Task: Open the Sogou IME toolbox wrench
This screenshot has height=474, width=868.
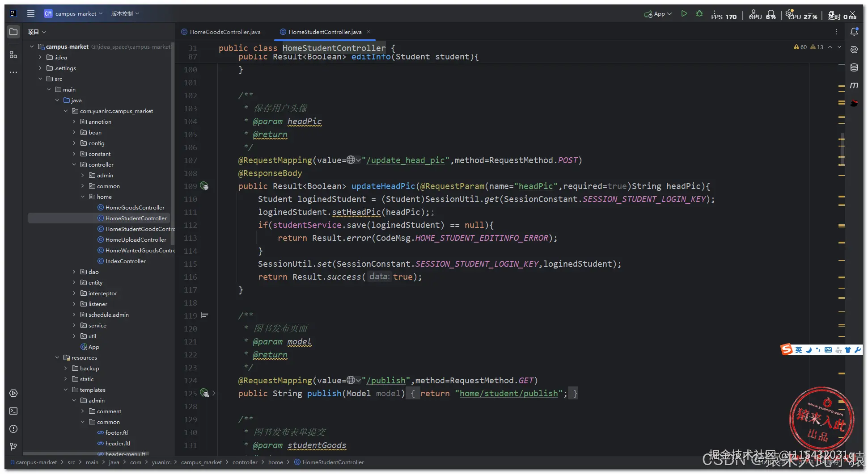Action: (857, 350)
